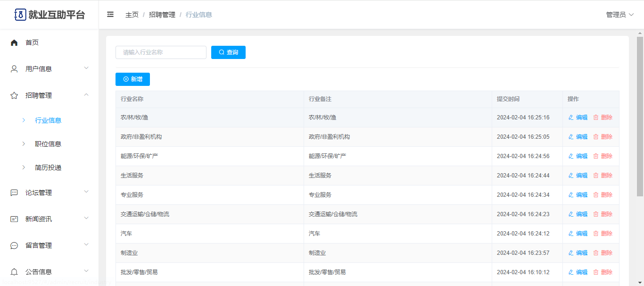Click the edit pencil icon for 政府/非盈利机构
This screenshot has width=644, height=286.
[571, 137]
